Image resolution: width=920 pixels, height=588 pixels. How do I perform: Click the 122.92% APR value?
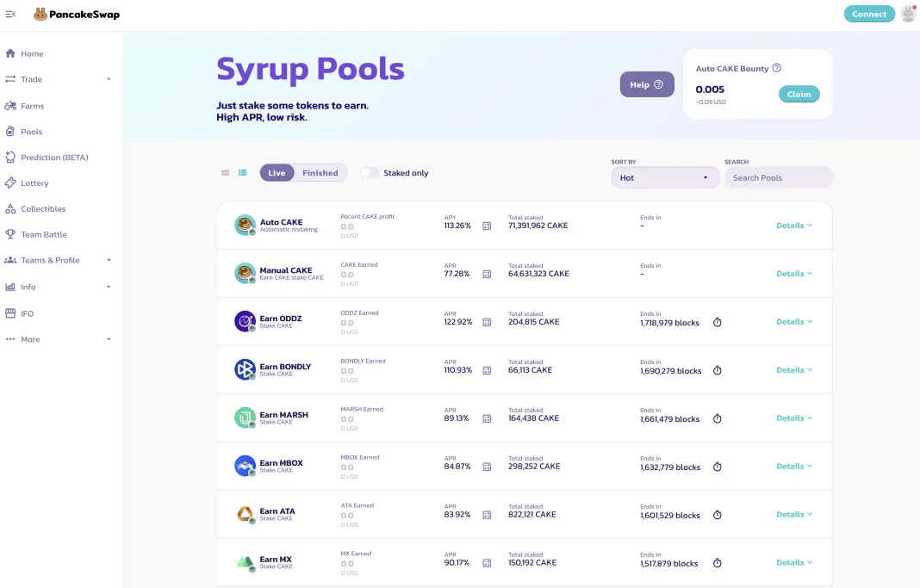(x=457, y=322)
